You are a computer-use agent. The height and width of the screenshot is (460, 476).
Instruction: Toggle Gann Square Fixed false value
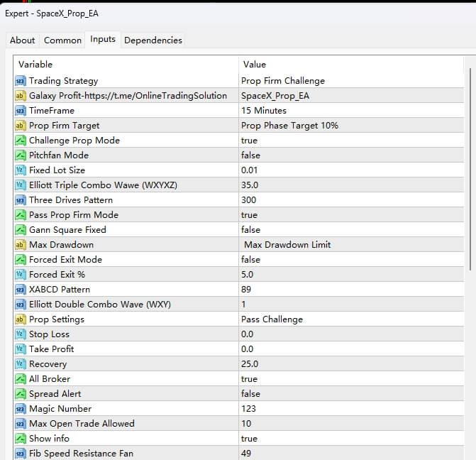coord(250,230)
